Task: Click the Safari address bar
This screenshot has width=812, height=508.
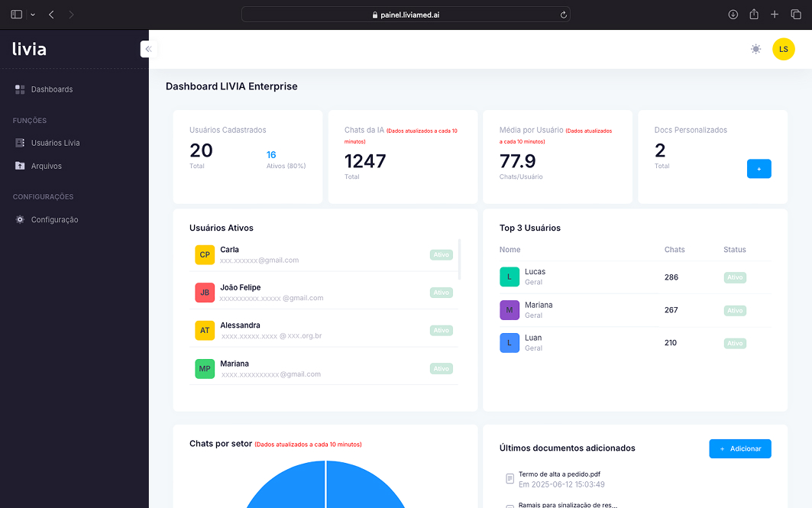Action: pos(405,15)
